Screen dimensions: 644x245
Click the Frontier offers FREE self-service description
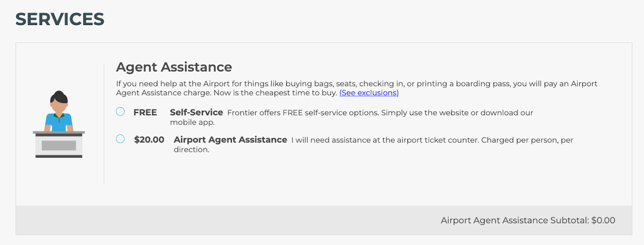click(x=380, y=113)
